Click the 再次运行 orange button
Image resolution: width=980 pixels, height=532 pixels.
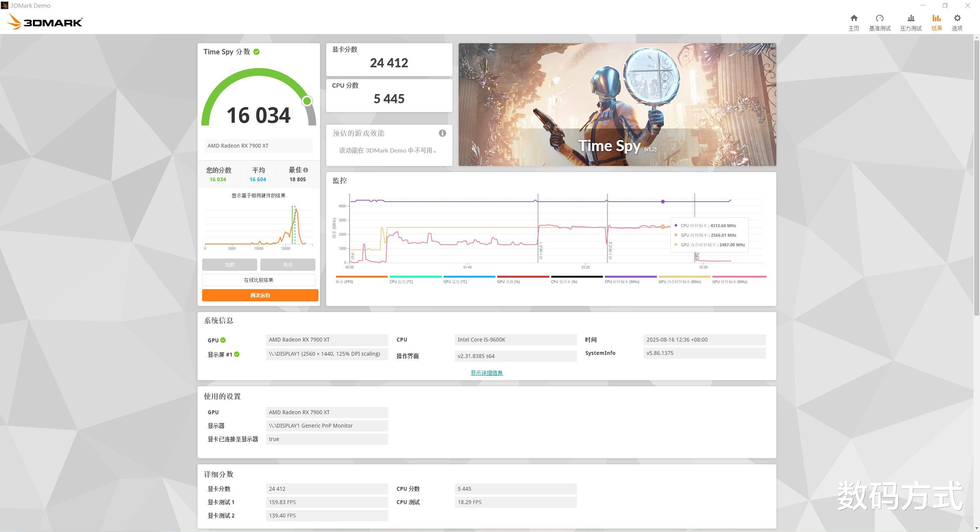260,295
